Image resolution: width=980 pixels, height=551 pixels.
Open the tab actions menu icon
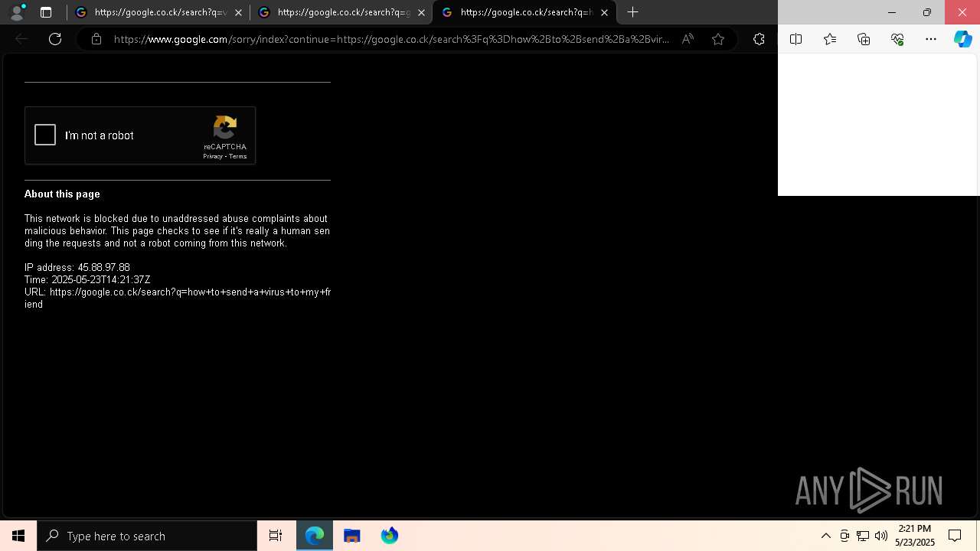pos(46,12)
